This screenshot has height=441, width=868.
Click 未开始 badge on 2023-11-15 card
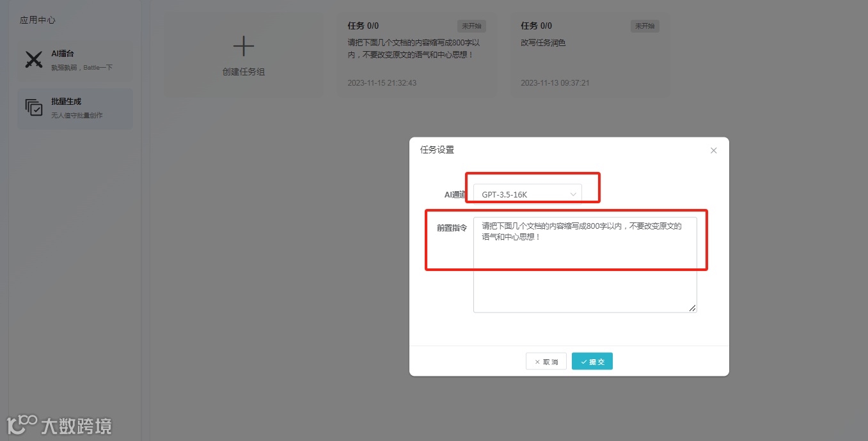point(471,26)
